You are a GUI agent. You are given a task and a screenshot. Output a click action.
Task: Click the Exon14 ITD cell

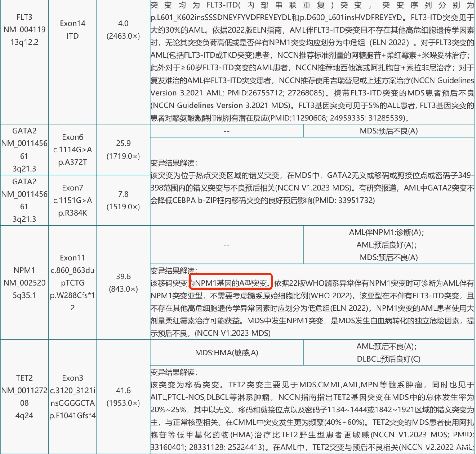(72, 30)
